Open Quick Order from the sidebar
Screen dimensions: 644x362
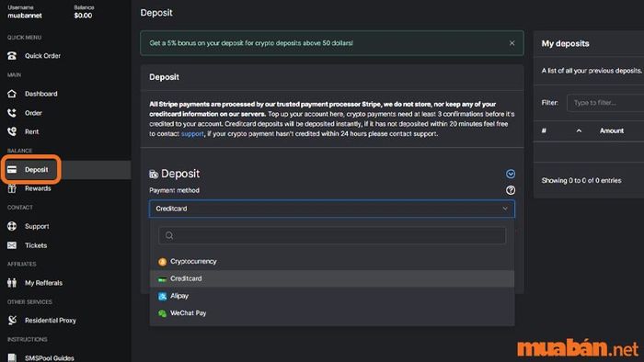click(x=42, y=56)
